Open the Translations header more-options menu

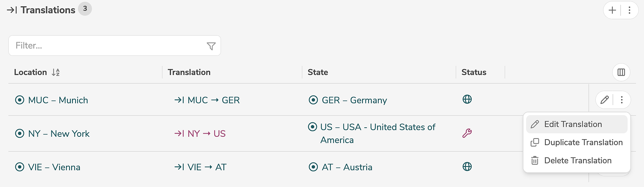point(629,10)
